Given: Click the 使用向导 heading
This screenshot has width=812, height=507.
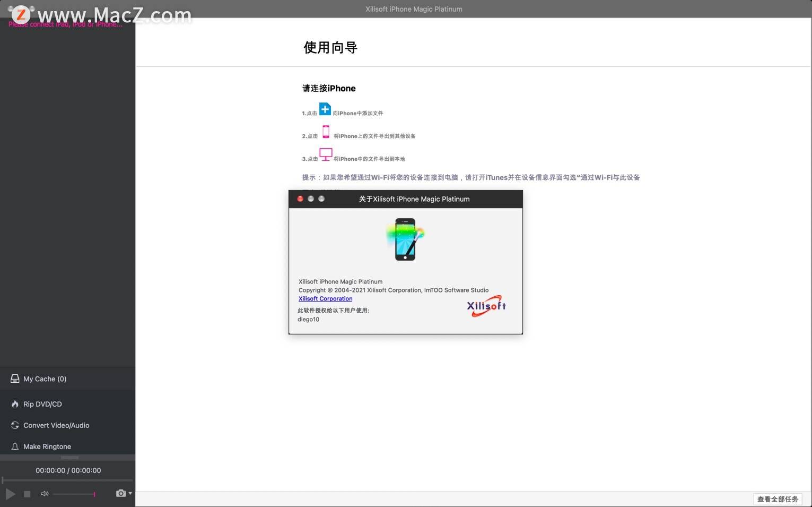Looking at the screenshot, I should click(330, 47).
